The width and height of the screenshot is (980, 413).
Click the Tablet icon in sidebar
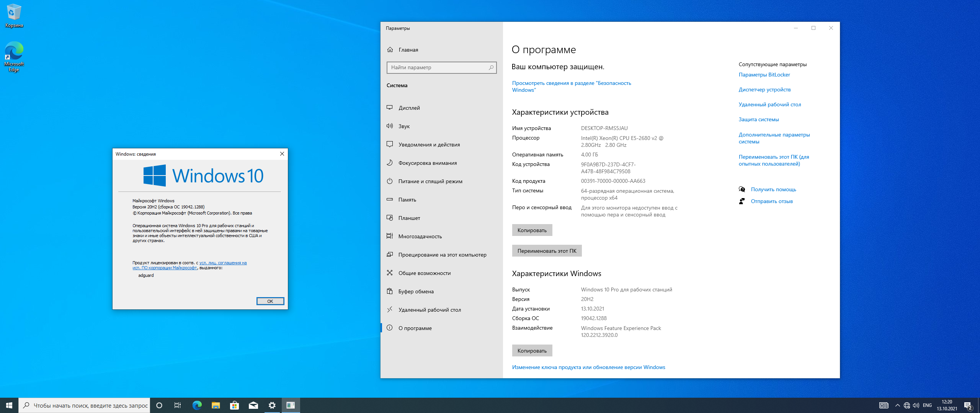click(x=390, y=218)
